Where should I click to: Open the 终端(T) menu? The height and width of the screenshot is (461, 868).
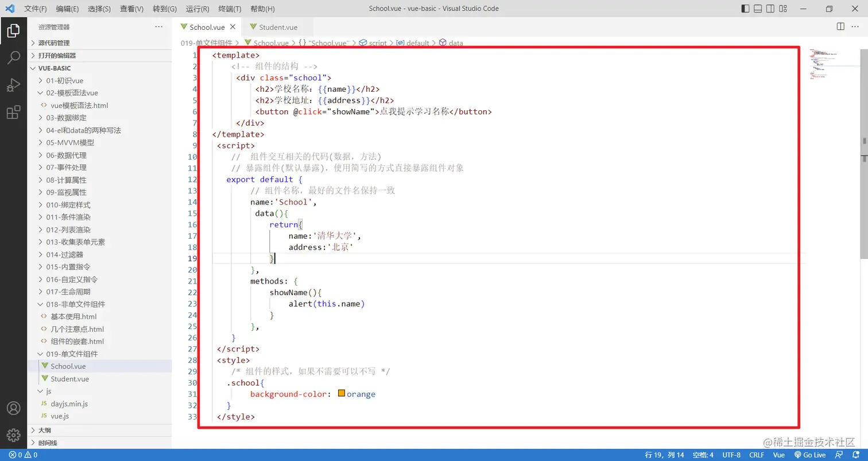pyautogui.click(x=230, y=9)
